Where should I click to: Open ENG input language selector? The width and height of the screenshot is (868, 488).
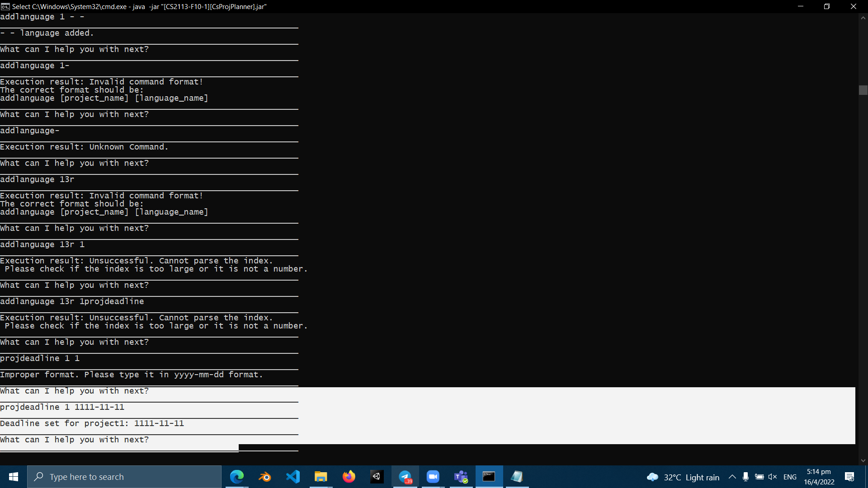coord(790,477)
